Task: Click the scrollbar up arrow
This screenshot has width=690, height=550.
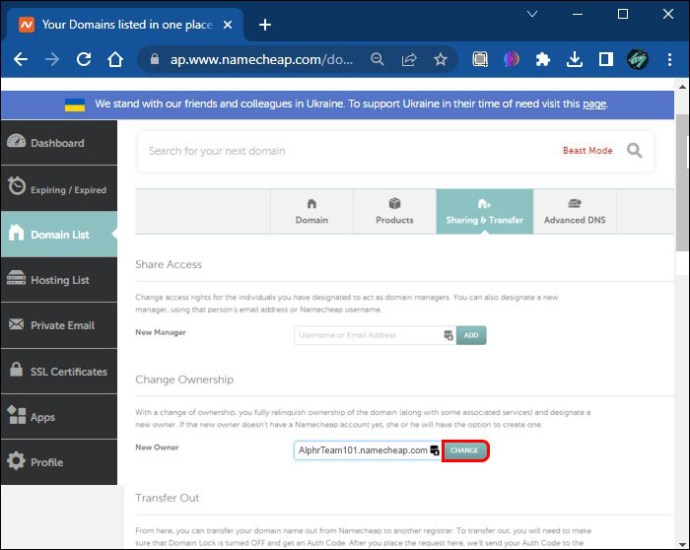Action: tap(683, 87)
